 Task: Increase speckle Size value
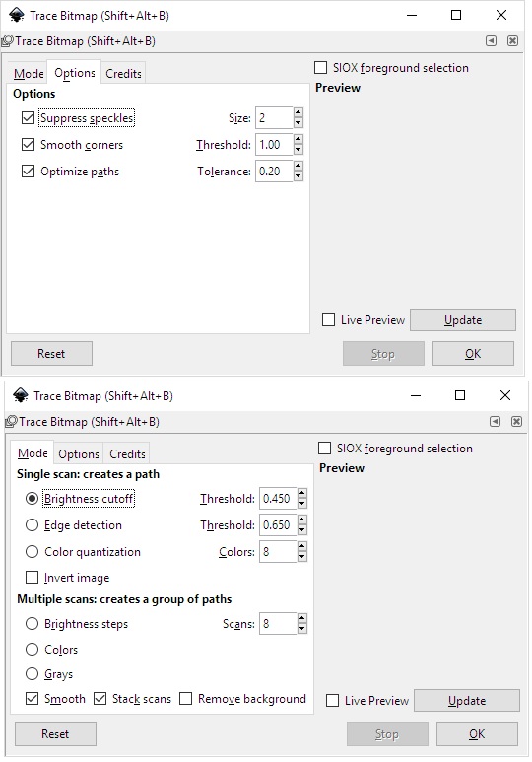click(x=299, y=112)
